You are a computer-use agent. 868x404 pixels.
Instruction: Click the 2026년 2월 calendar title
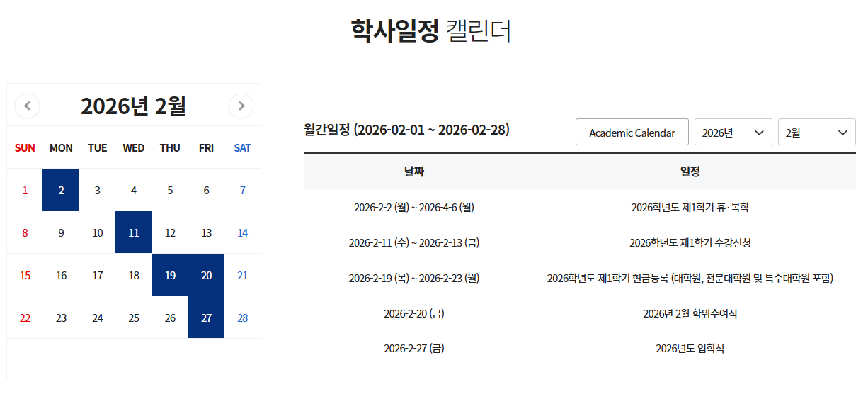(x=133, y=106)
